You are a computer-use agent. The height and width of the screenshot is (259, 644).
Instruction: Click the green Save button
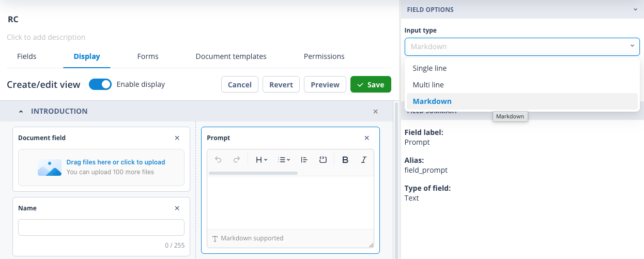pos(371,85)
